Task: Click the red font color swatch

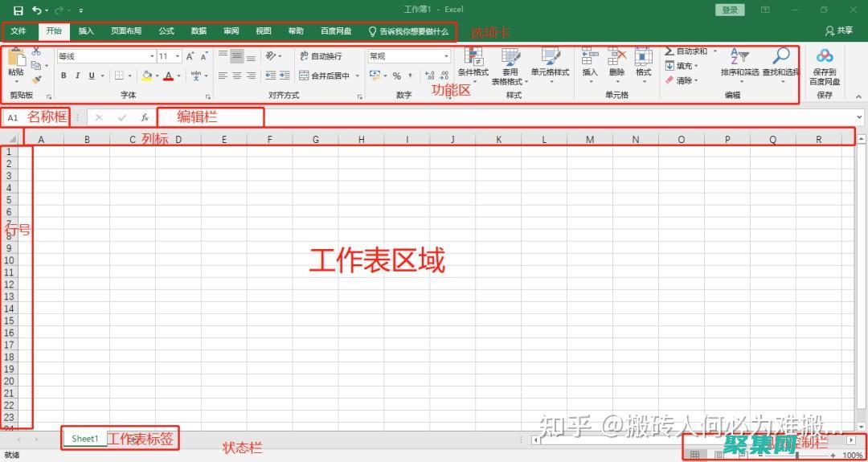Action: coord(168,76)
